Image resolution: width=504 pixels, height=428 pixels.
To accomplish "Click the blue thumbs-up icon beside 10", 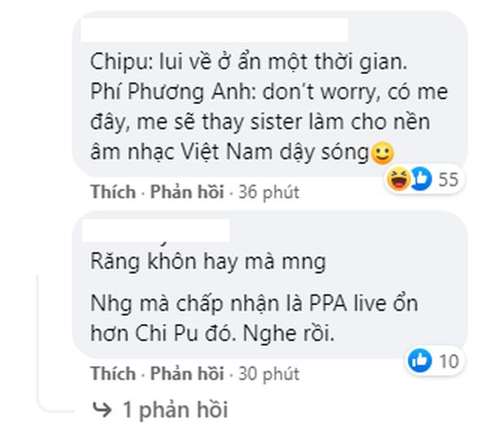I will click(x=419, y=360).
